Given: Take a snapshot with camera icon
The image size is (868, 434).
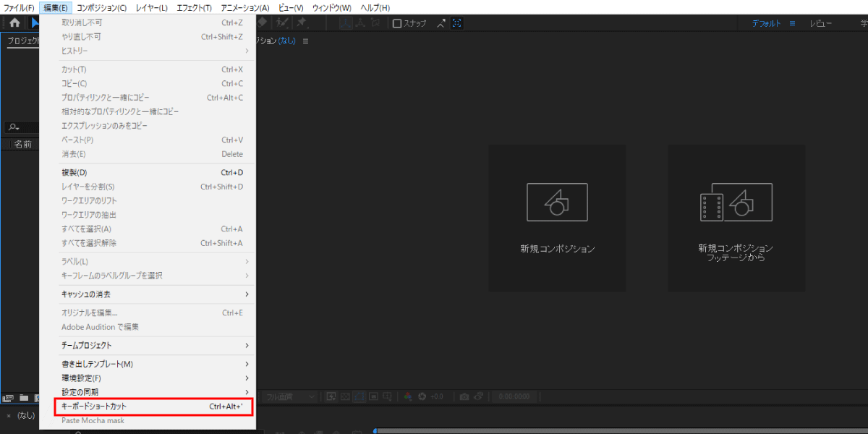Looking at the screenshot, I should [464, 396].
